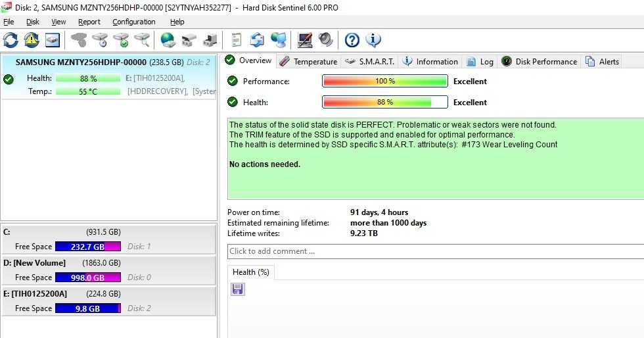Image resolution: width=644 pixels, height=338 pixels.
Task: Click the greyed stacked-disks toolbar icon
Action: (x=79, y=40)
